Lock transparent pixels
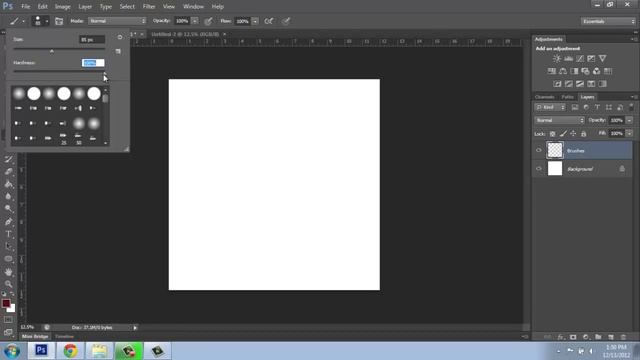The image size is (640, 360). [552, 133]
